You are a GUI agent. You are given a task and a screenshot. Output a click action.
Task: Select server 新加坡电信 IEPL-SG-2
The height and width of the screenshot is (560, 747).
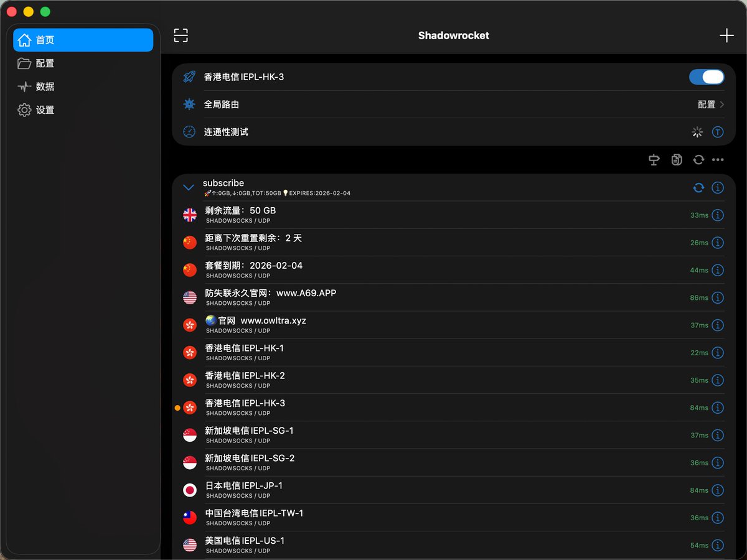pos(454,463)
